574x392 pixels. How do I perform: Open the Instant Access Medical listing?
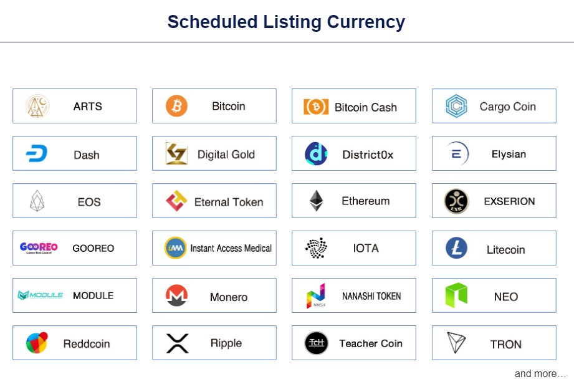pos(214,248)
